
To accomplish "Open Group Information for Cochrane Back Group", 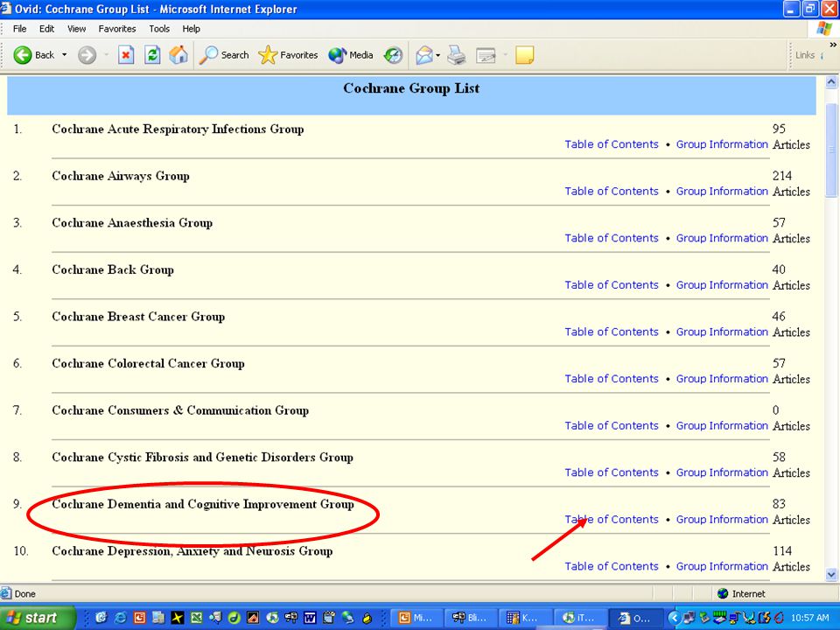I will (x=722, y=285).
